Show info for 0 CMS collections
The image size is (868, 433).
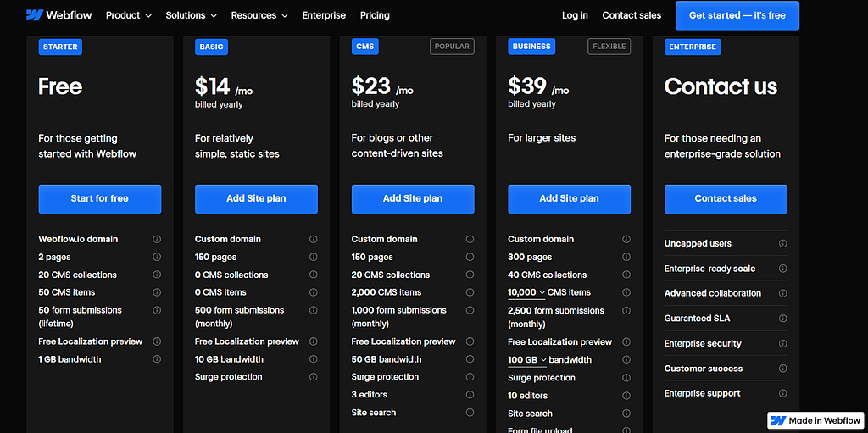(314, 275)
